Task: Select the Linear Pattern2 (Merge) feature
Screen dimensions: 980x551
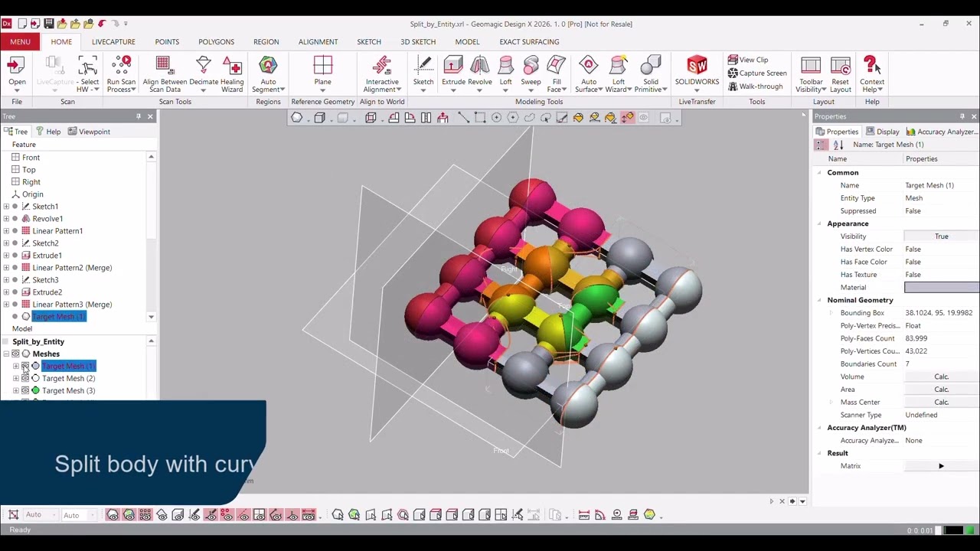Action: click(x=72, y=268)
